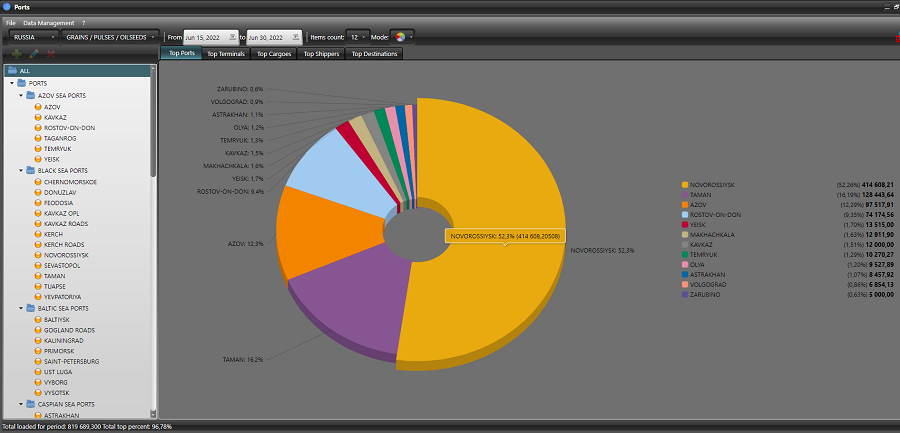Image resolution: width=900 pixels, height=433 pixels.
Task: Select TEMRYUK port in the tree
Action: click(57, 149)
